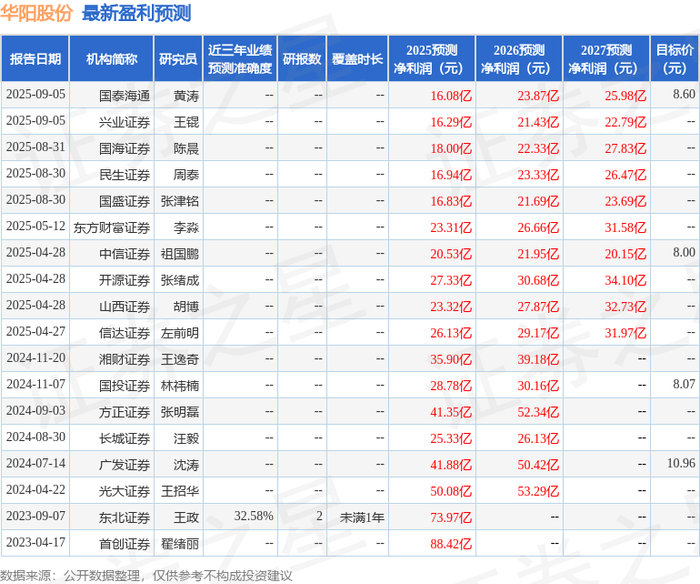
Task: Click analyst name 林祎楠
Action: tap(180, 385)
